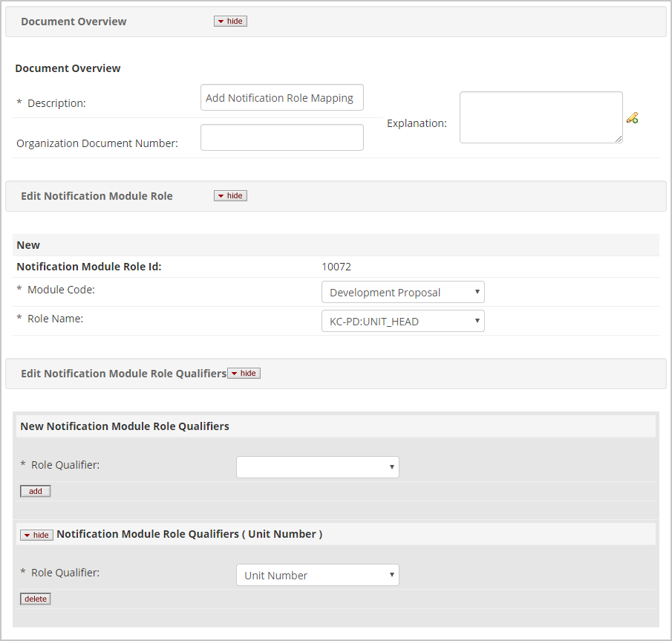Click the delete button under the Unit Number qualifier
Viewport: 672px width, 641px height.
pyautogui.click(x=35, y=599)
